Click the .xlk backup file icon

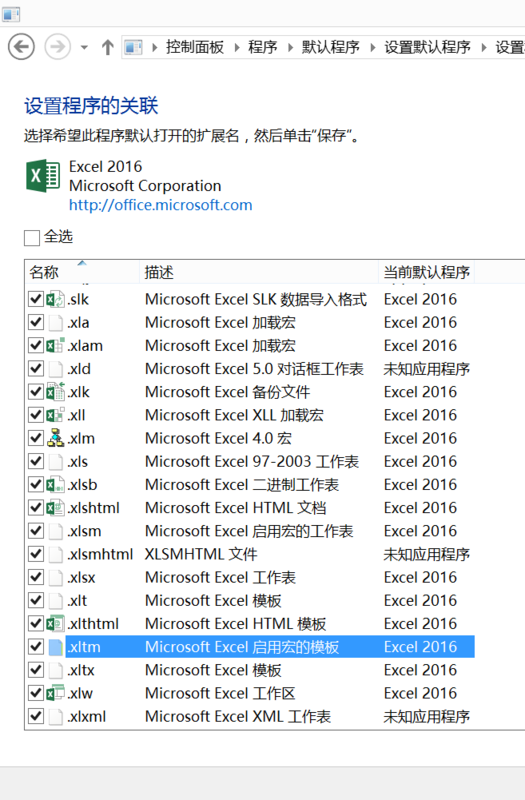coord(56,392)
